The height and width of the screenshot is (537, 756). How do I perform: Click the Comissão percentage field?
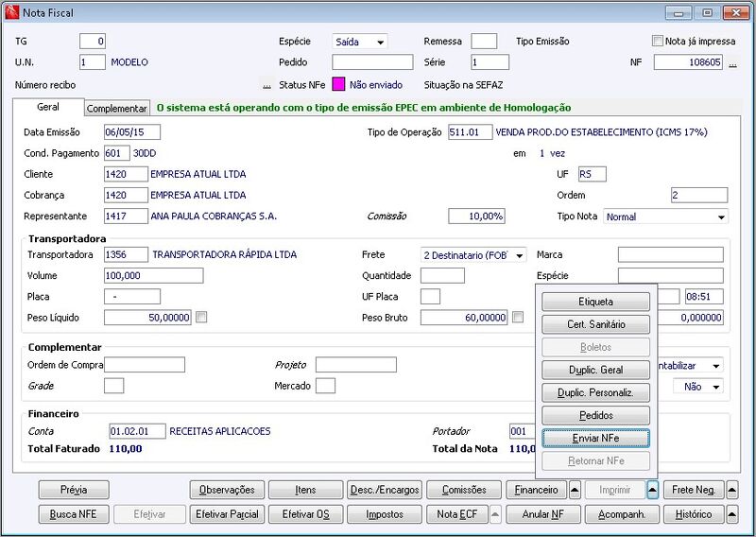click(x=476, y=217)
